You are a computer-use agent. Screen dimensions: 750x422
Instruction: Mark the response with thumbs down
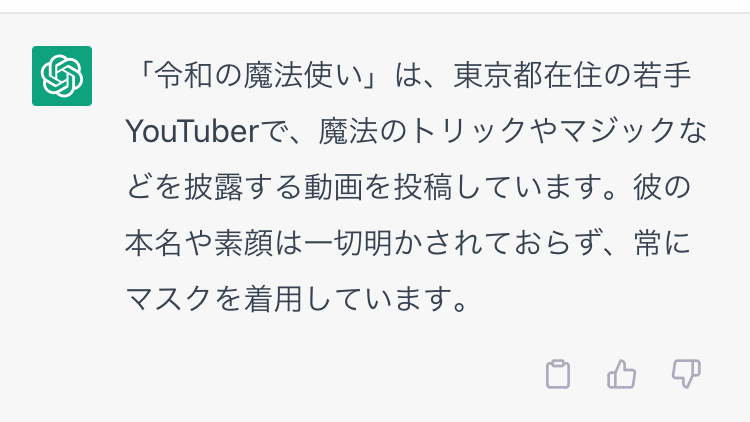point(686,374)
